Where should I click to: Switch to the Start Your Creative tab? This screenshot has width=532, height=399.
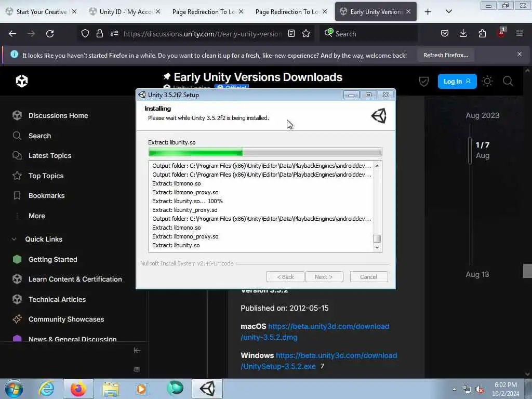click(42, 11)
